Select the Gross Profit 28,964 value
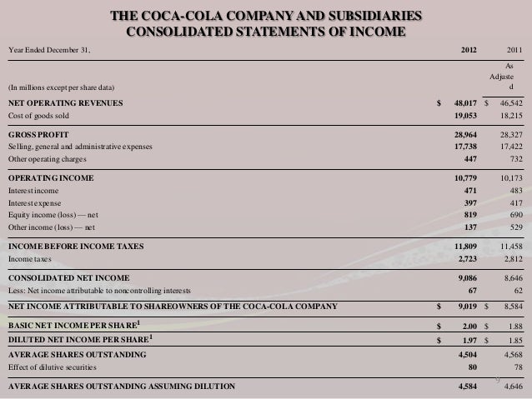Image resolution: width=532 pixels, height=399 pixels. [x=465, y=135]
